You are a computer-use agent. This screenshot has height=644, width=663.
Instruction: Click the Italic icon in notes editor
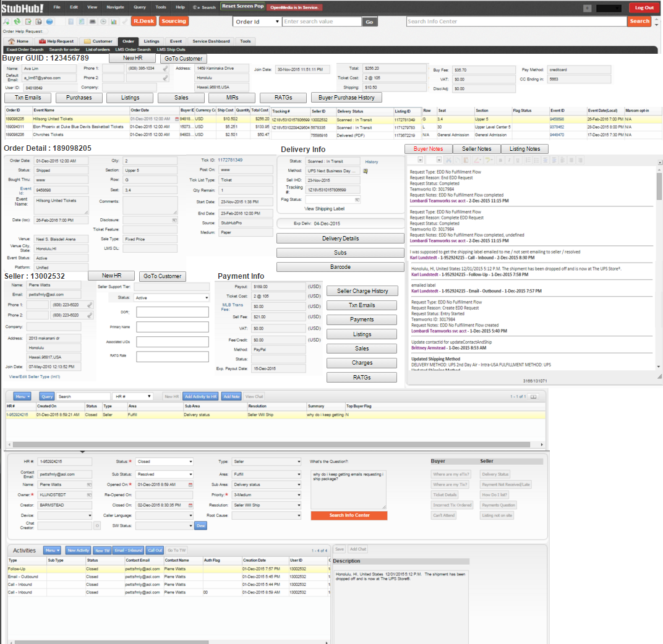tap(509, 160)
